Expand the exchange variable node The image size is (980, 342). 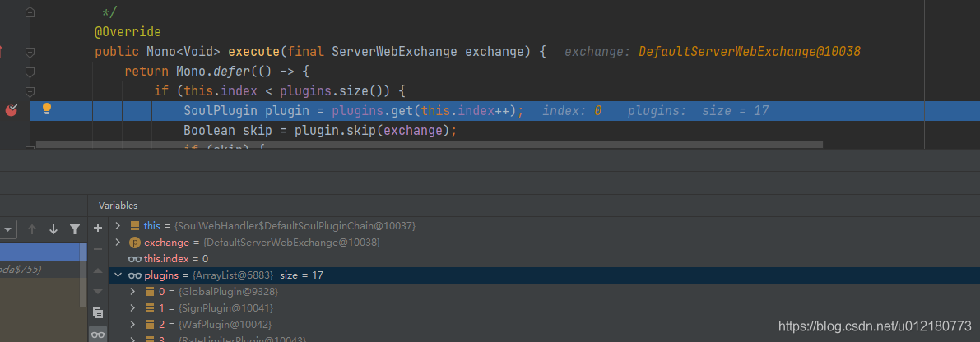click(118, 243)
